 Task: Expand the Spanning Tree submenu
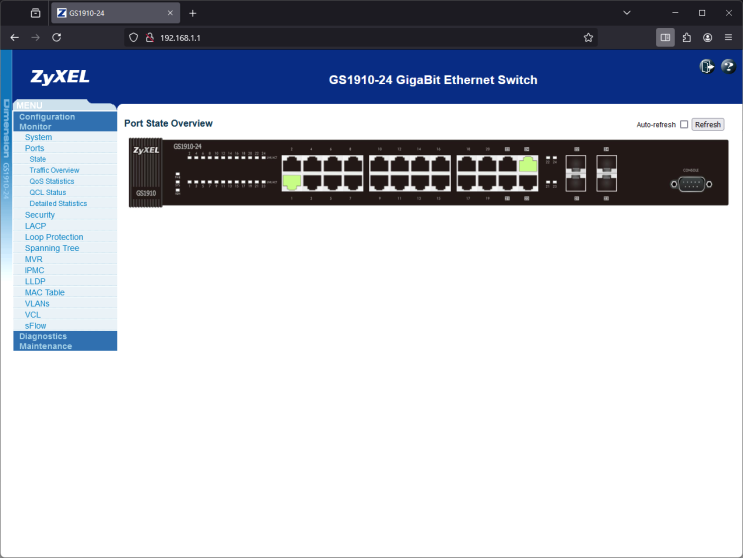click(x=52, y=248)
